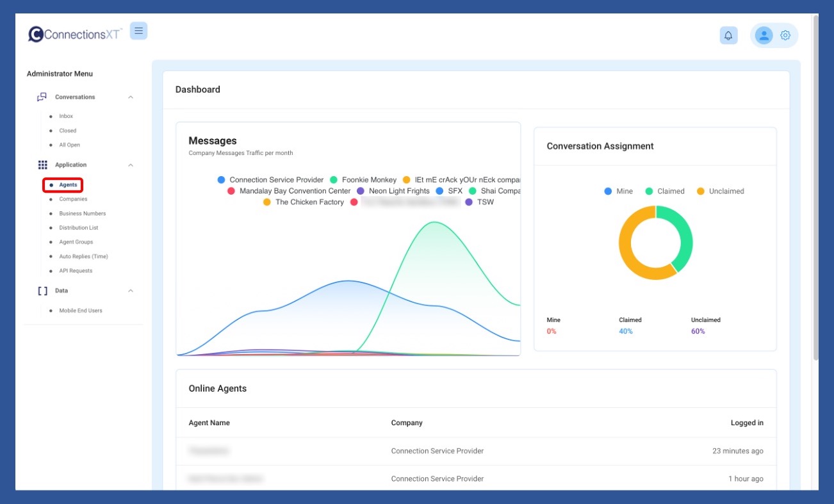Collapse the Application section chevron

click(131, 165)
